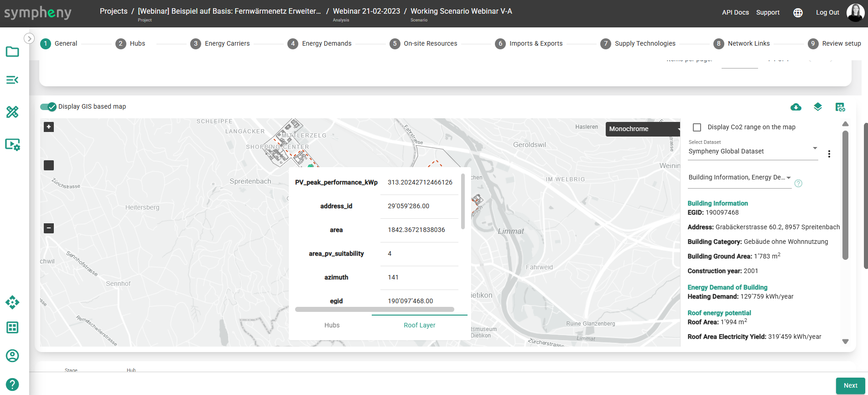Open the user profile icon in sidebar
Image resolution: width=868 pixels, height=395 pixels.
[12, 356]
